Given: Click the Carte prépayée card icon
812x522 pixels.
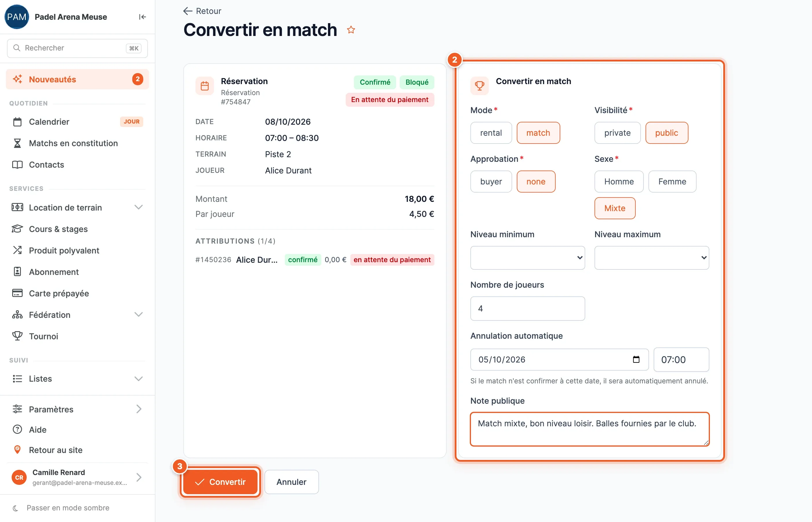Looking at the screenshot, I should click(17, 293).
